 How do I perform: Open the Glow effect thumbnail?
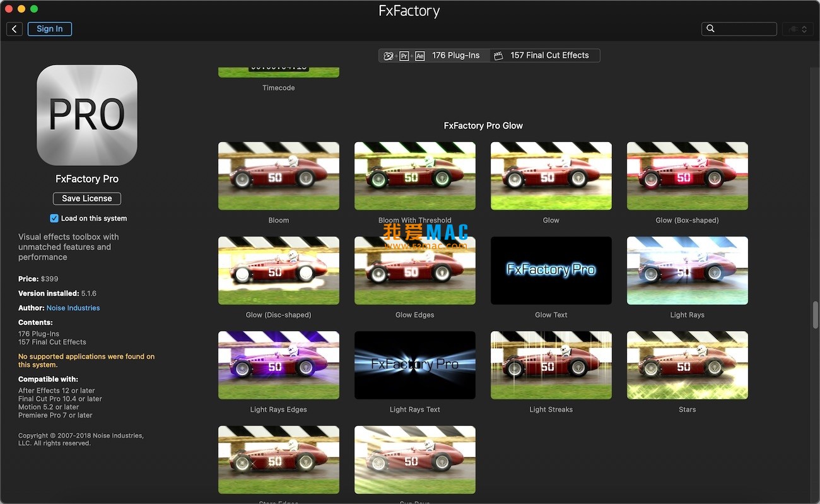tap(551, 176)
